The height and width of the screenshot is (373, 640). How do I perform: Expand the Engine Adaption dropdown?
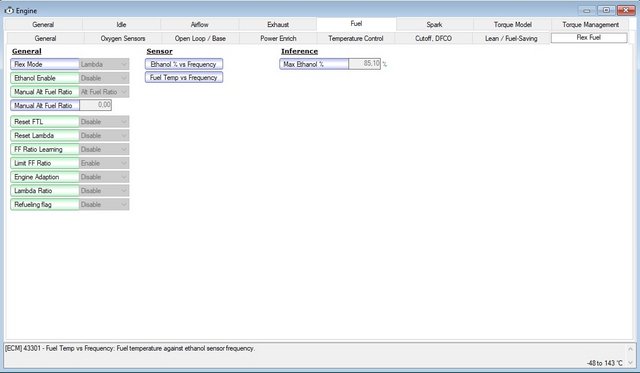[x=104, y=177]
